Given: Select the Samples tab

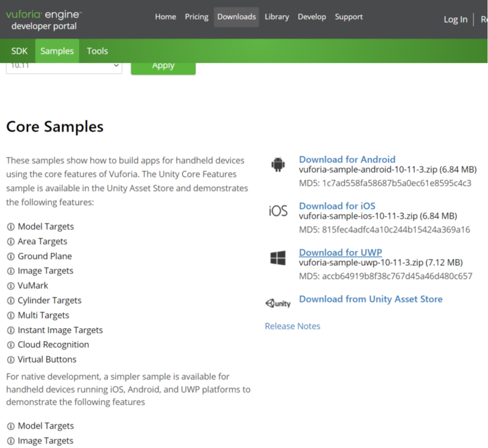Looking at the screenshot, I should (x=57, y=51).
